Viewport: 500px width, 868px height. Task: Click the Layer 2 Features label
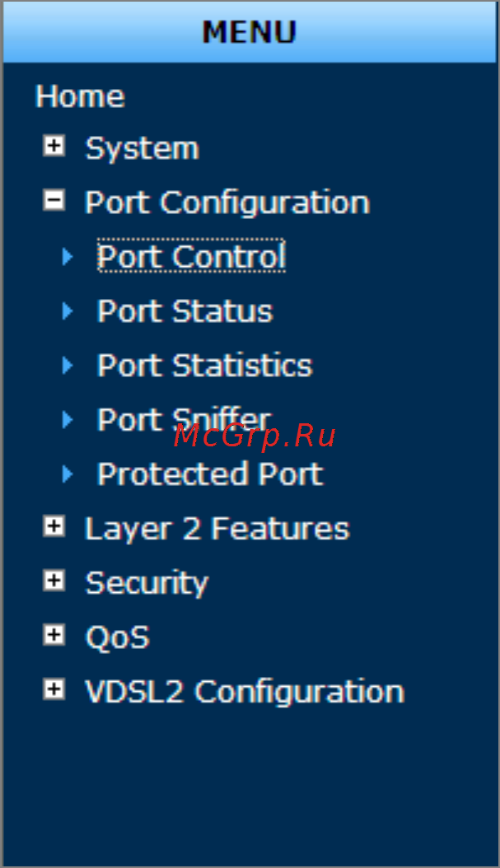point(217,528)
